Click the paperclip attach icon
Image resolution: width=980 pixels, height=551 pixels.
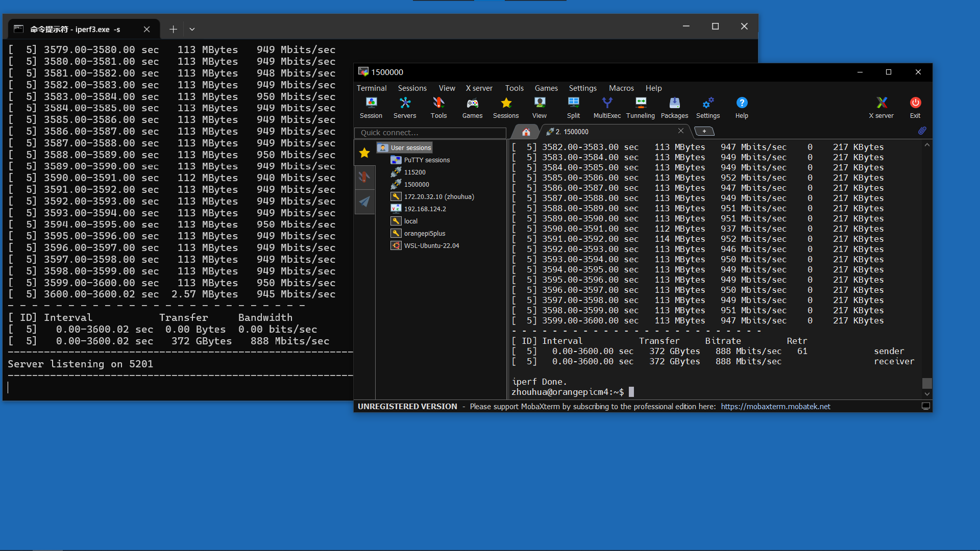pos(922,131)
